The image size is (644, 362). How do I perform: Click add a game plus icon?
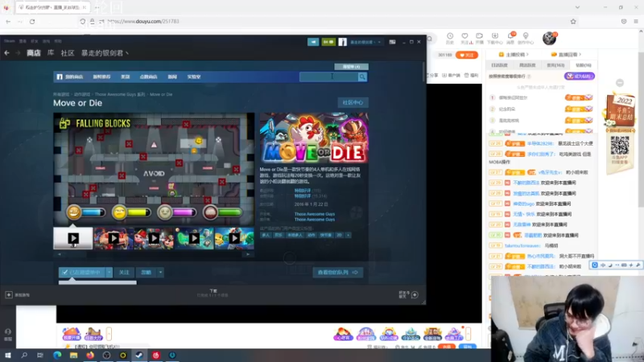pos(9,294)
